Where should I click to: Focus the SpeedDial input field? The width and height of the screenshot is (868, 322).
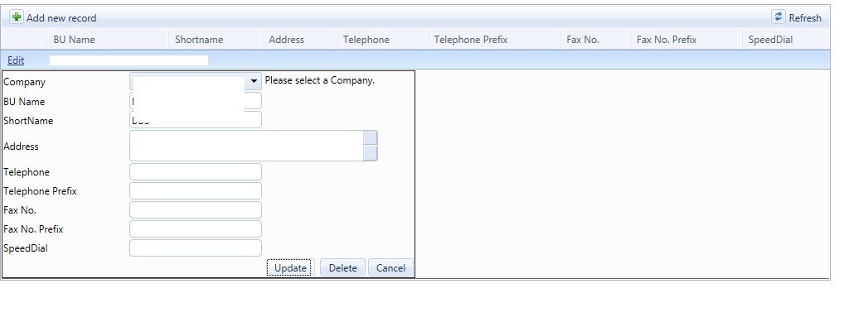[196, 248]
